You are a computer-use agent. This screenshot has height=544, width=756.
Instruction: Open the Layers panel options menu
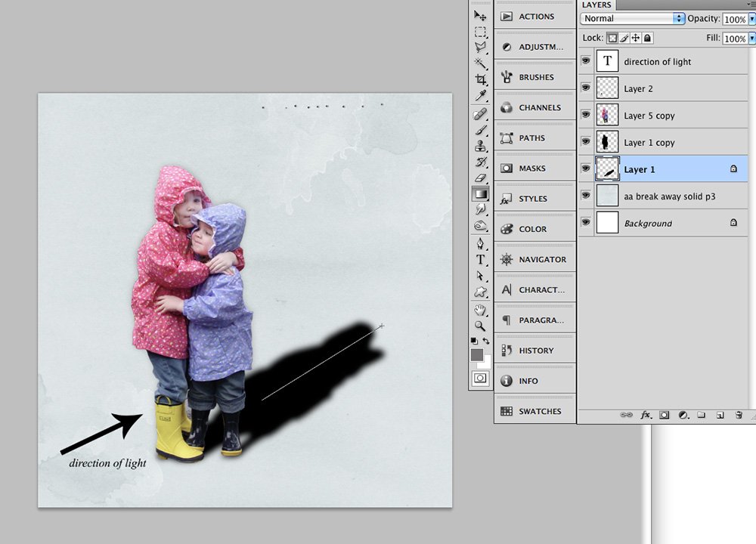(x=753, y=5)
